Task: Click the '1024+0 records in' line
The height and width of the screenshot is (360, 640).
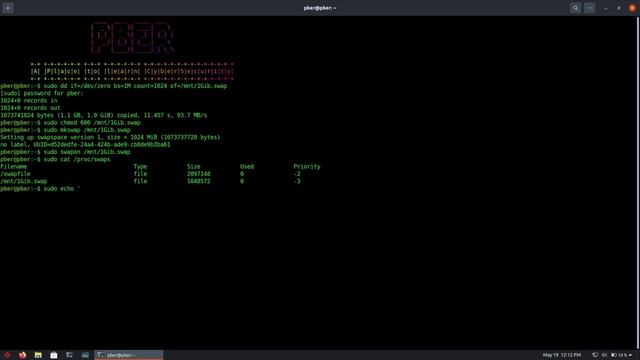Action: (29, 101)
